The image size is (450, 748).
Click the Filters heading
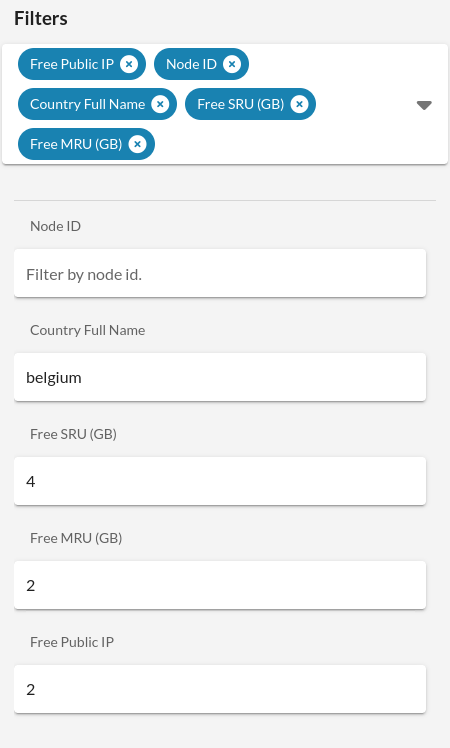[x=41, y=18]
